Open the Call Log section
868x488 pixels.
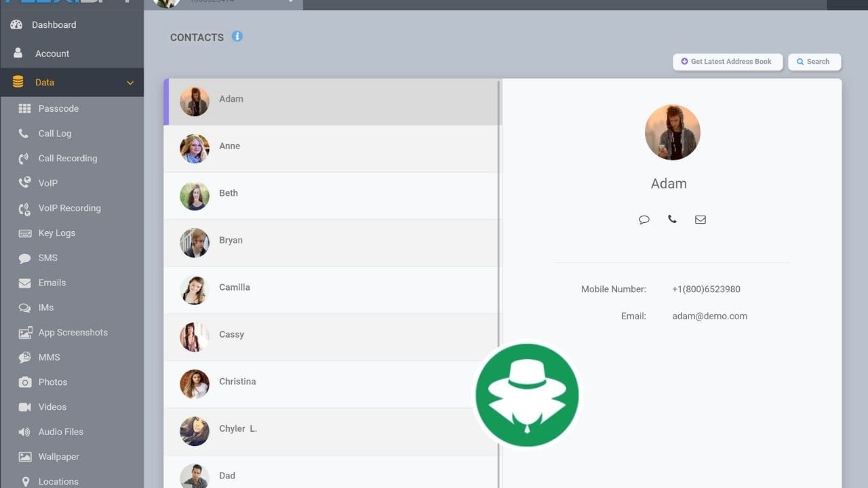[x=54, y=133]
